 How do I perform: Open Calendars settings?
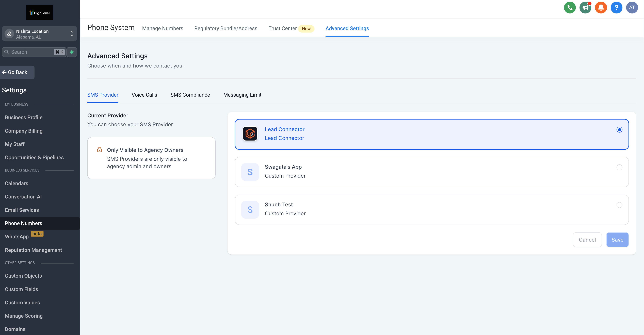tap(17, 183)
